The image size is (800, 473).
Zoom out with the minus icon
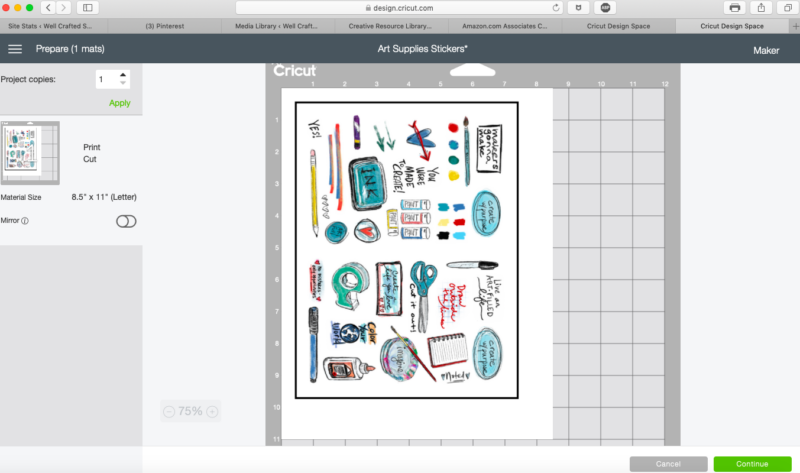click(169, 411)
